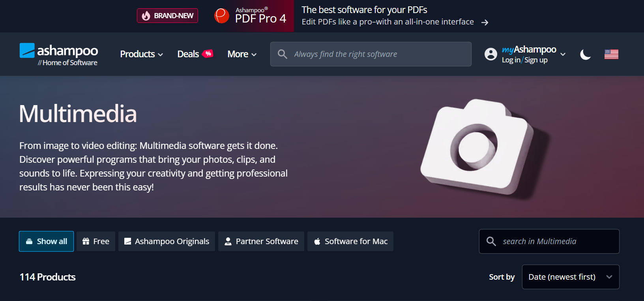Viewport: 644px width, 301px height.
Task: Click the search magnifier in the header
Action: 282,54
